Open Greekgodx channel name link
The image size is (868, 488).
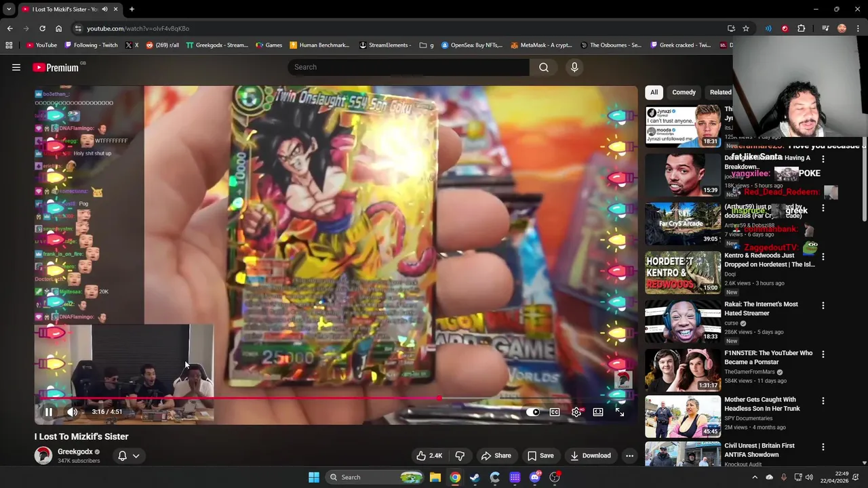(x=75, y=451)
